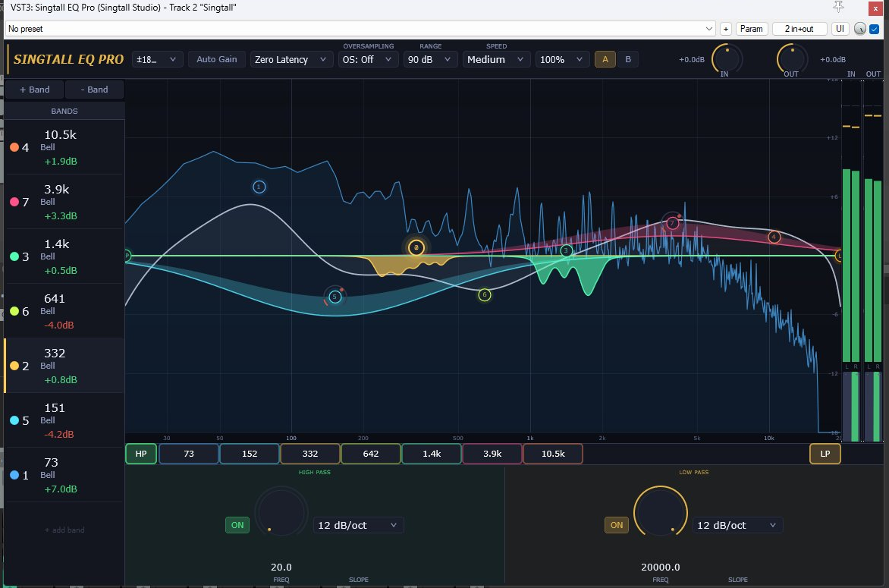889x588 pixels.
Task: Switch to state B
Action: (627, 59)
